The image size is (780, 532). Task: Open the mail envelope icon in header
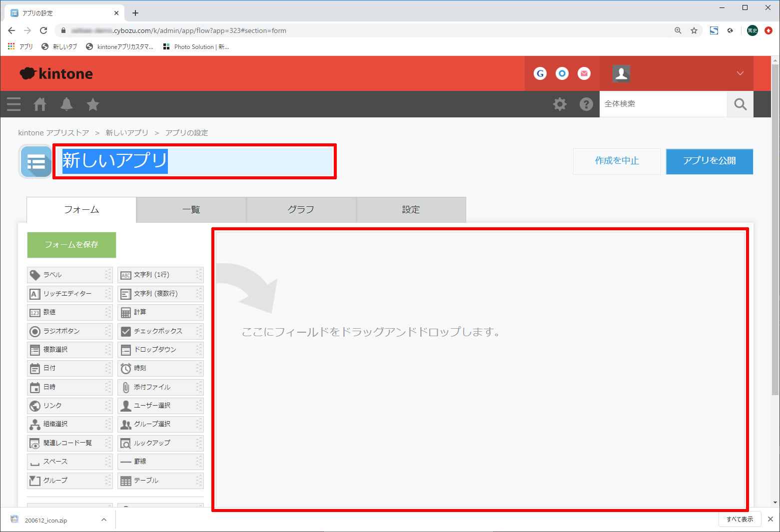pos(584,73)
